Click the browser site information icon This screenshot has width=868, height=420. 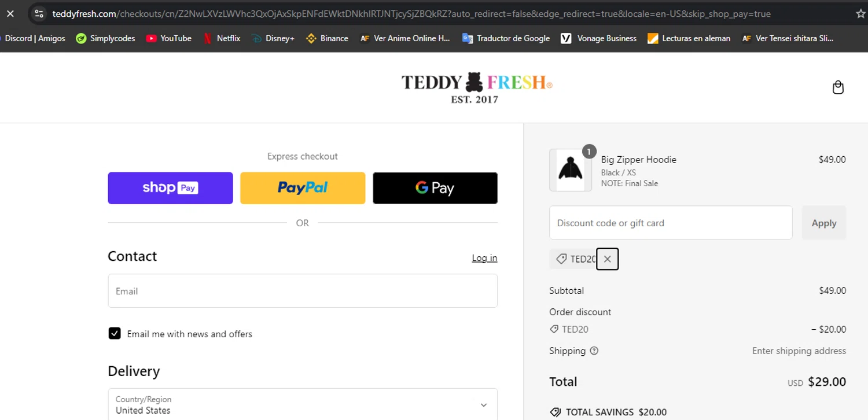click(39, 14)
